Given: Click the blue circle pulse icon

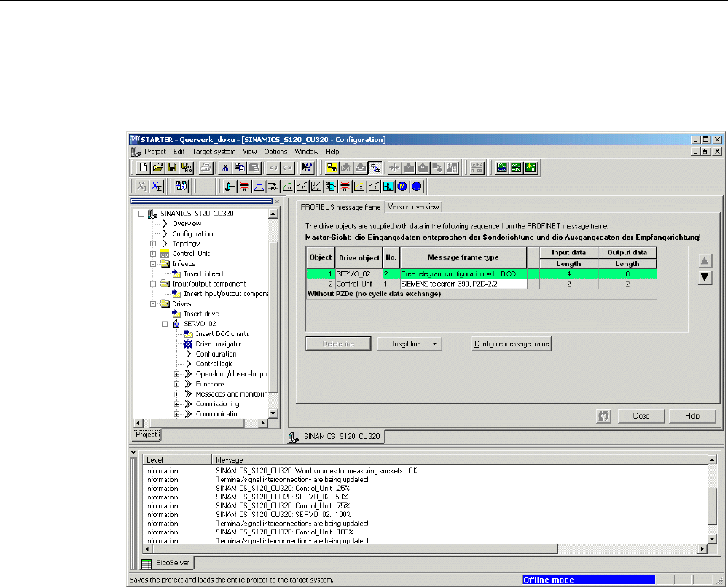Looking at the screenshot, I should [417, 187].
